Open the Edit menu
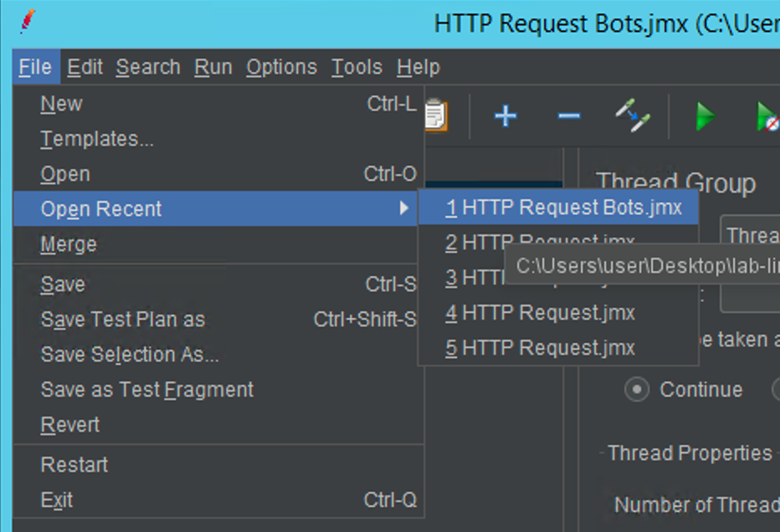 coord(85,67)
